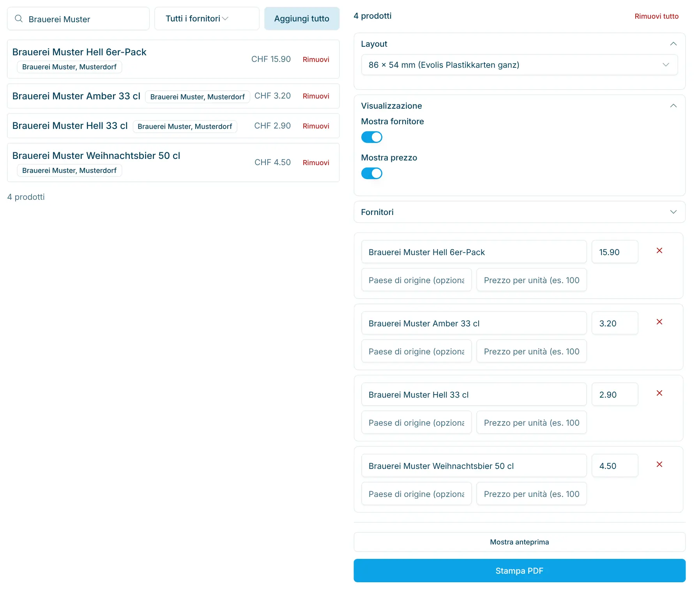Edit the 4.50 price field
Screen dimensions: 700x606
(615, 466)
